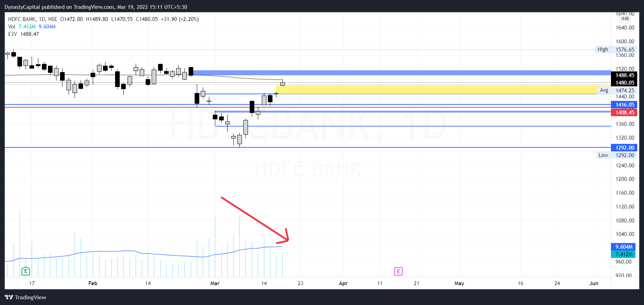Click the Avg 1474.25 label
Image resolution: width=644 pixels, height=305 pixels.
(617, 91)
